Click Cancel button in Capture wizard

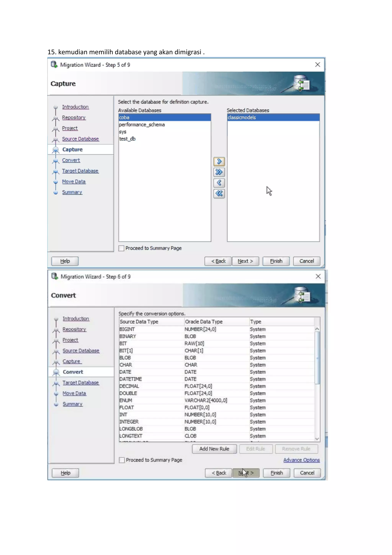pyautogui.click(x=307, y=261)
